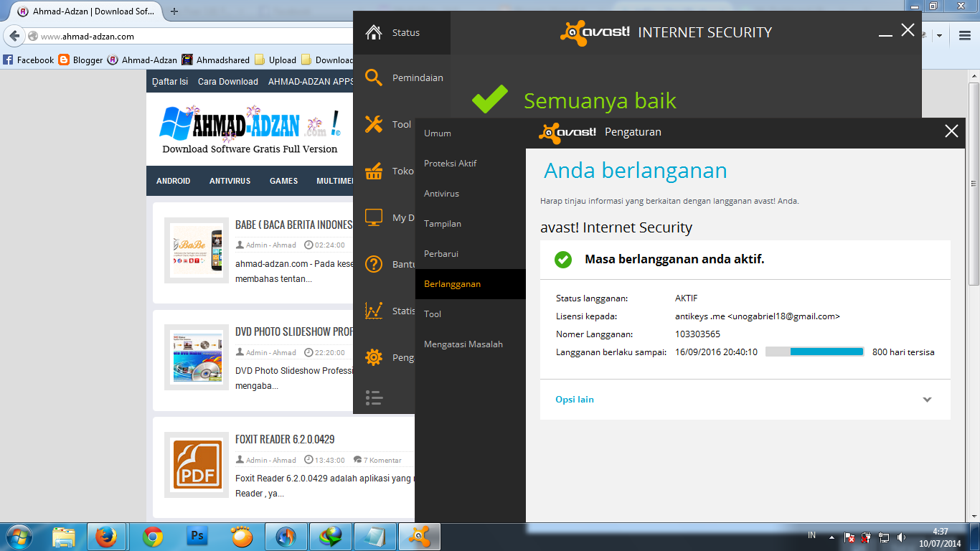Open Daftar Isi in website top menu
Image resolution: width=980 pixels, height=551 pixels.
[x=170, y=82]
